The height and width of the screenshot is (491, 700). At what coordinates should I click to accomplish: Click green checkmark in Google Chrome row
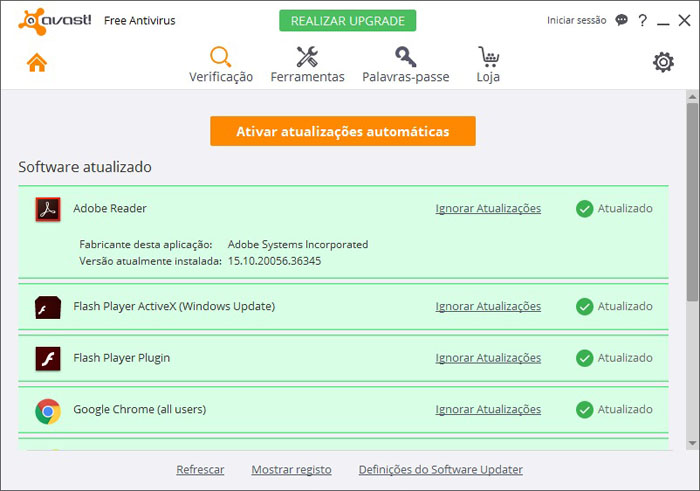click(584, 410)
